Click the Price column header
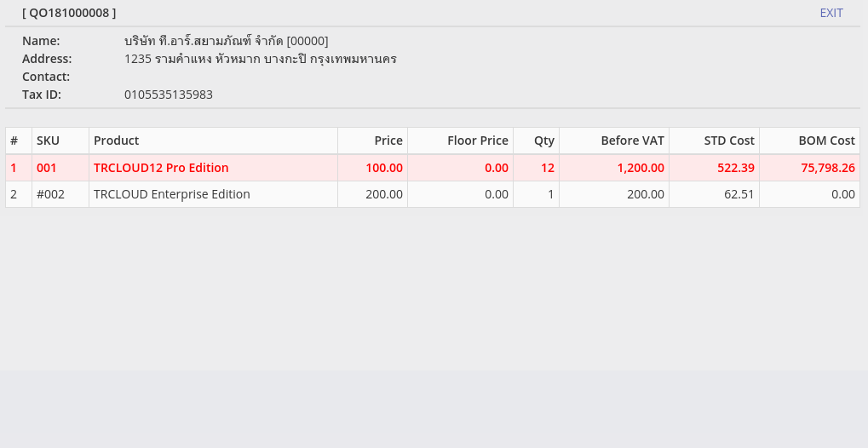The width and height of the screenshot is (868, 448). coord(388,141)
